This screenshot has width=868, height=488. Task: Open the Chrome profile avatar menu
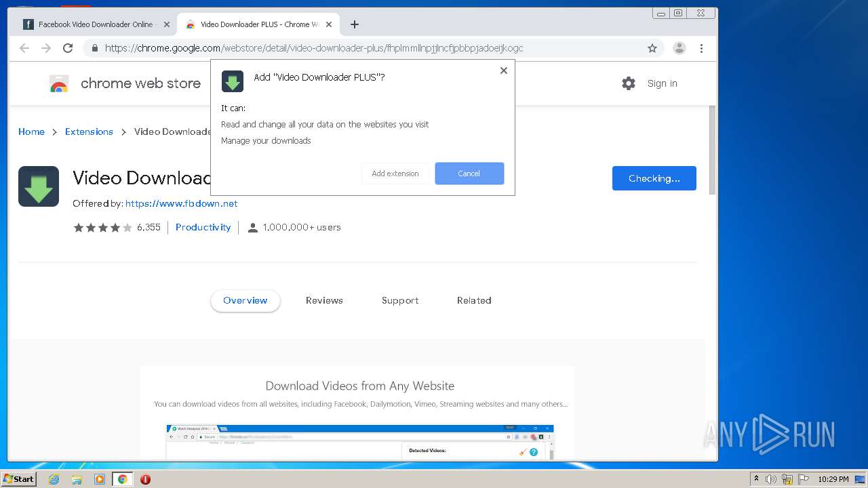click(679, 48)
